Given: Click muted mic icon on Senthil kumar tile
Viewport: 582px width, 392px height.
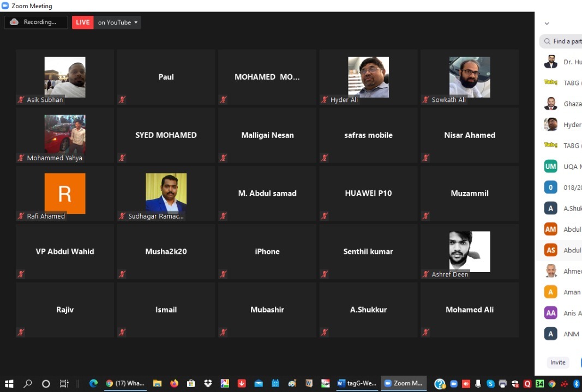Looking at the screenshot, I should pos(325,274).
